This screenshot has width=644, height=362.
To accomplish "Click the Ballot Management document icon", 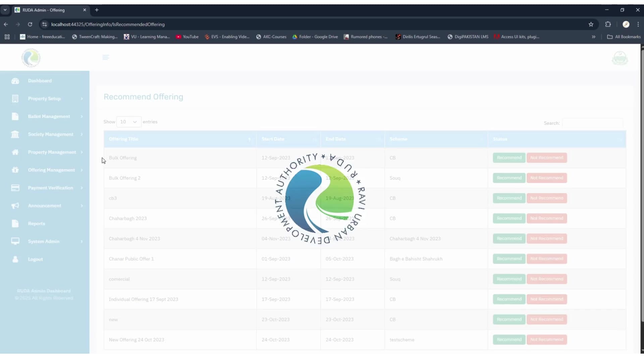I will pyautogui.click(x=15, y=116).
